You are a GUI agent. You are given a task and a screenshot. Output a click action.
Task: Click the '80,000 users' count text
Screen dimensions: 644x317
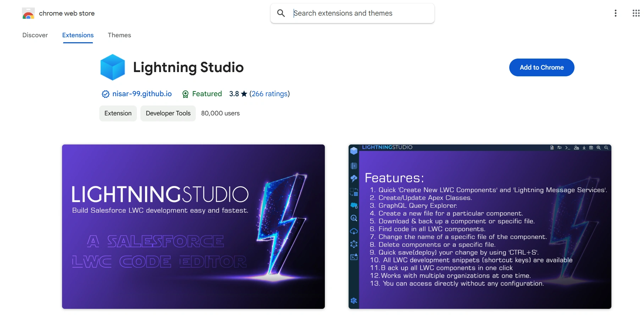pos(221,113)
